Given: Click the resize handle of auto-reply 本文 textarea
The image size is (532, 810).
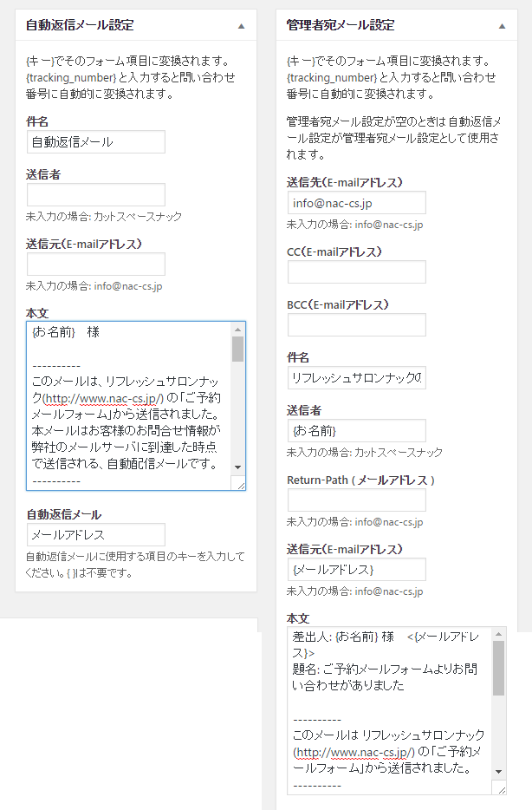Looking at the screenshot, I should coord(239,484).
